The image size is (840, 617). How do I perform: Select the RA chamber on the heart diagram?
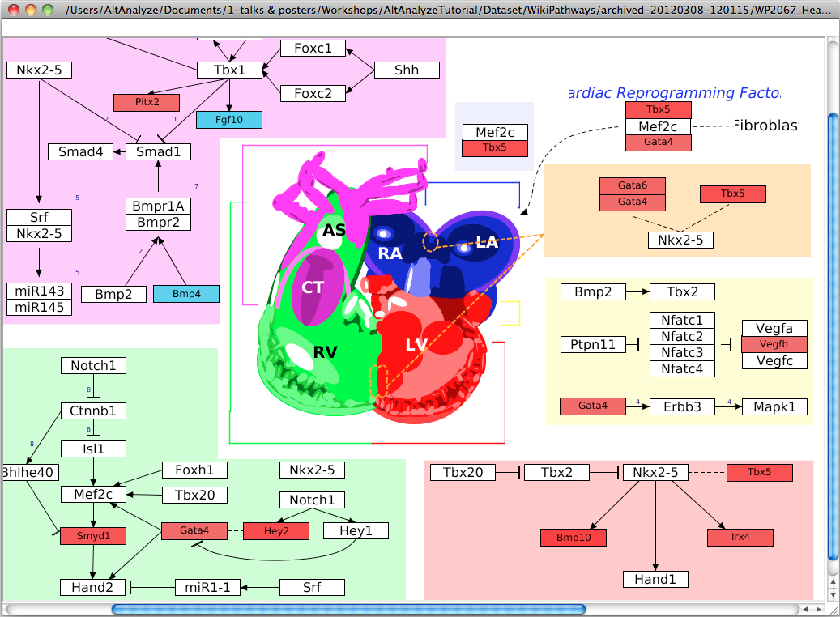390,253
